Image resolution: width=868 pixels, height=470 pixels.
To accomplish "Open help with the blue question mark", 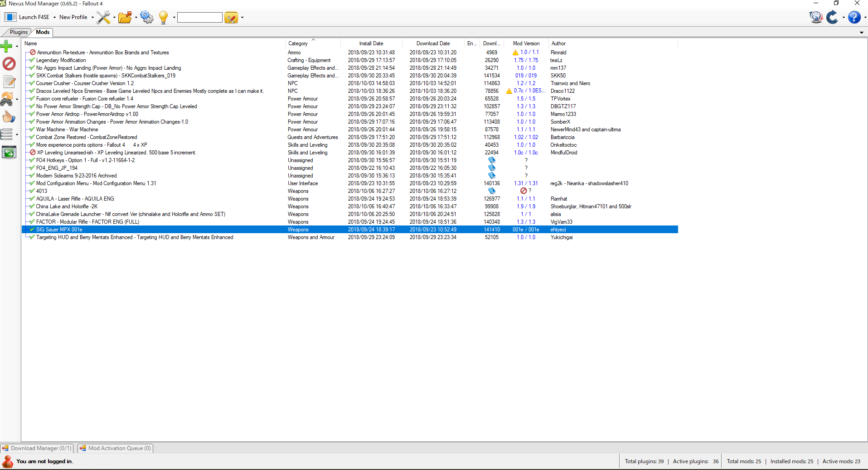I will click(x=854, y=17).
